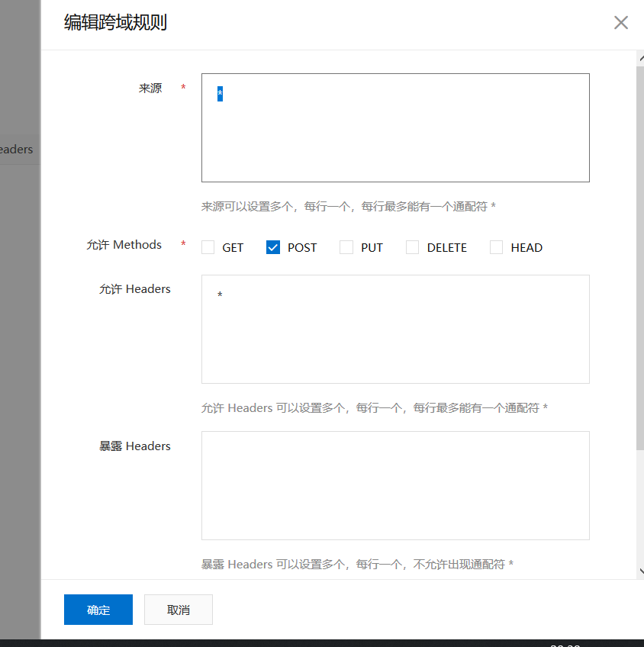
Task: Click the 允许 Methods field label
Action: [124, 244]
